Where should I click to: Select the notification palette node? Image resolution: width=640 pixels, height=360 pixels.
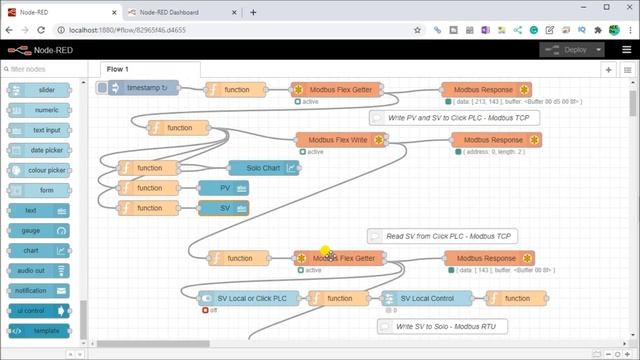pos(39,291)
